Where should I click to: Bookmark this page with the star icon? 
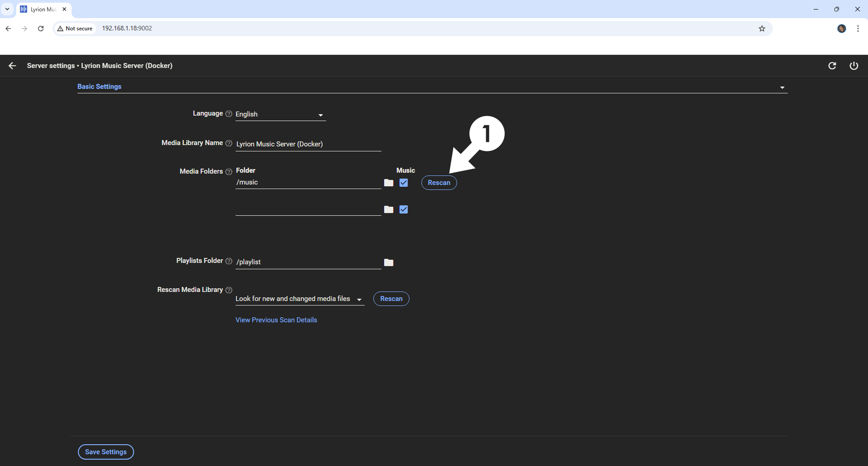coord(762,29)
